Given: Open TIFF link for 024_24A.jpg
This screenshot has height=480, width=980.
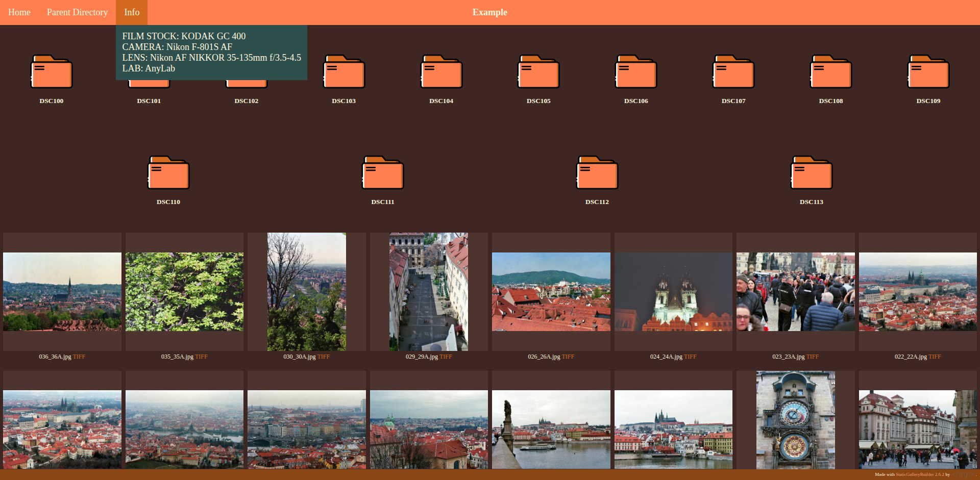Looking at the screenshot, I should tap(690, 357).
